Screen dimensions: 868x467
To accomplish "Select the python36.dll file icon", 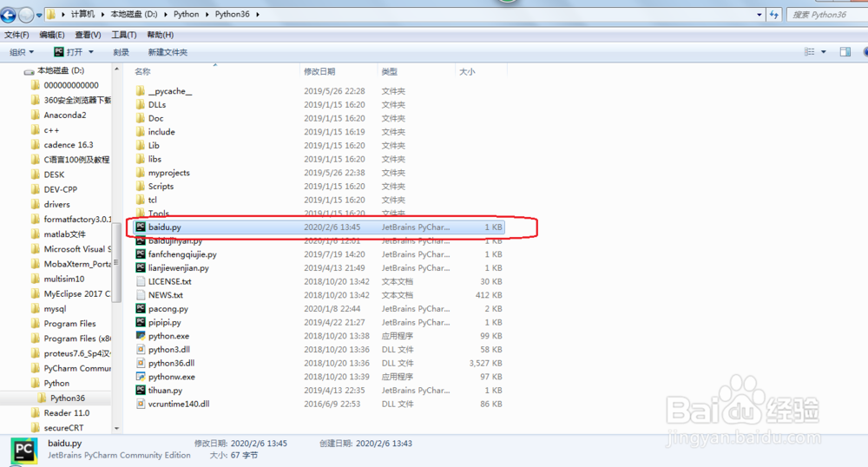I will point(141,363).
